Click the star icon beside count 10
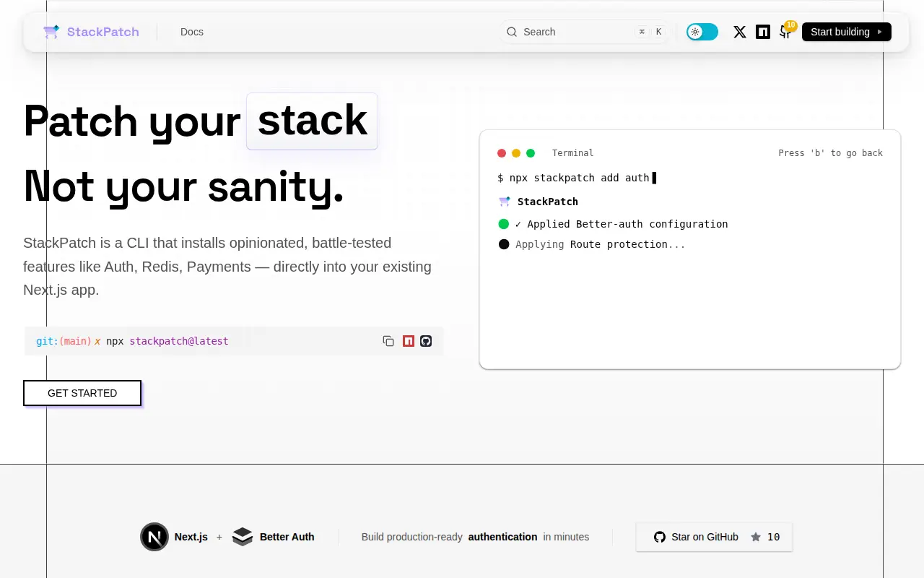The height and width of the screenshot is (578, 924). click(x=756, y=537)
